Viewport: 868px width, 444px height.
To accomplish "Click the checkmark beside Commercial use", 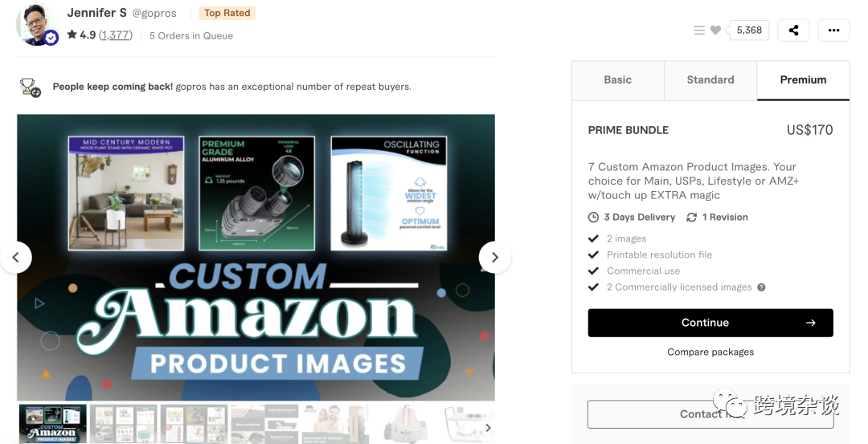I will pos(593,271).
